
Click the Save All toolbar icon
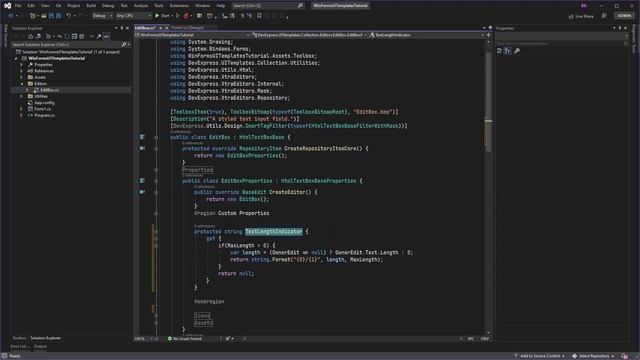58,16
